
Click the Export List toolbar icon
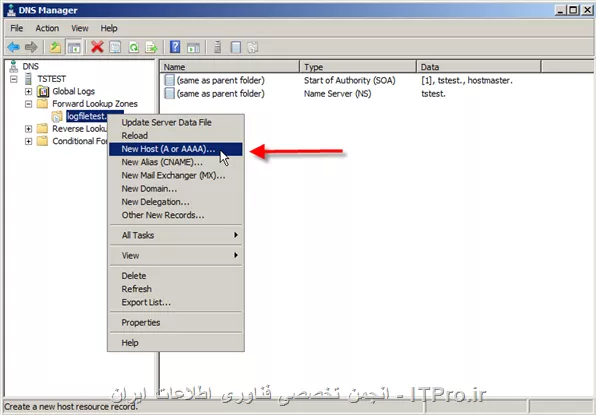click(152, 48)
